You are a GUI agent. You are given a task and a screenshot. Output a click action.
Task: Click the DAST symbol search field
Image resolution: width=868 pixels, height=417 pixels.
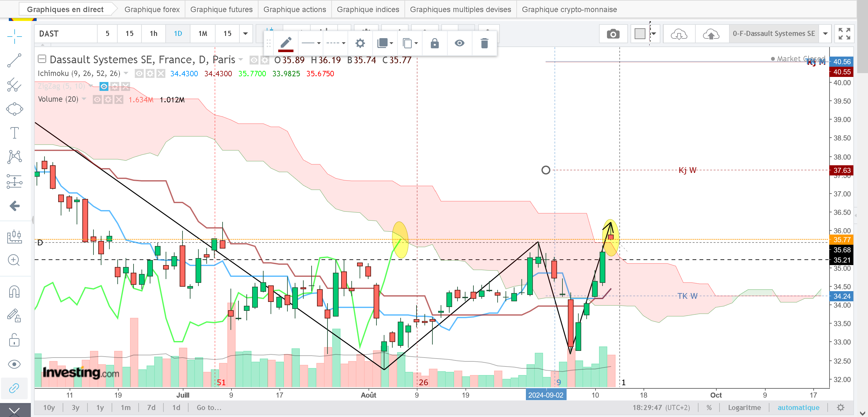[66, 34]
